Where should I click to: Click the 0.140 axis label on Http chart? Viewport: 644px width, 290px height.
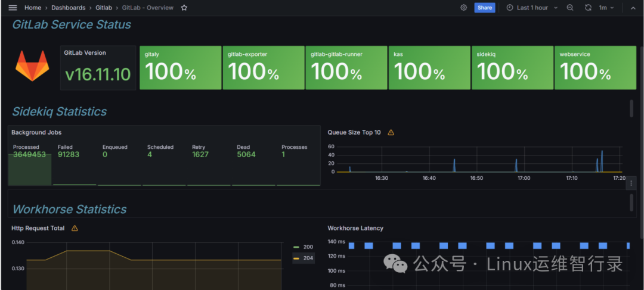click(x=18, y=242)
